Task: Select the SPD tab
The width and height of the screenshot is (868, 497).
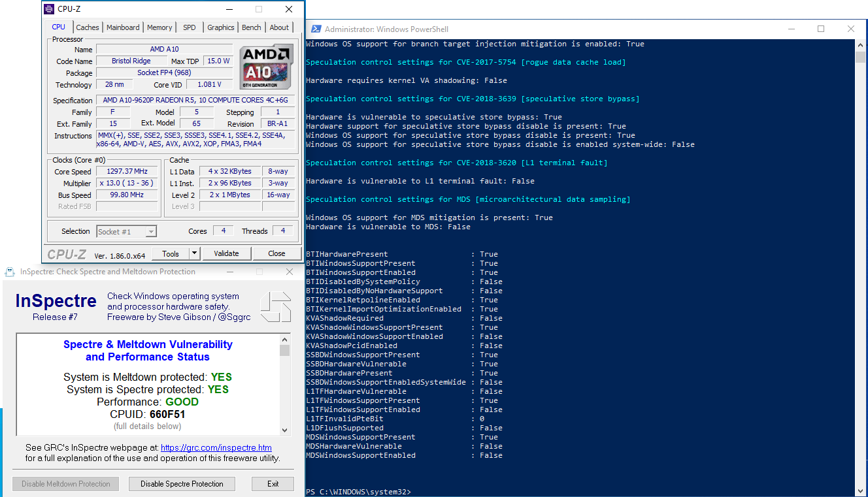Action: (x=189, y=27)
